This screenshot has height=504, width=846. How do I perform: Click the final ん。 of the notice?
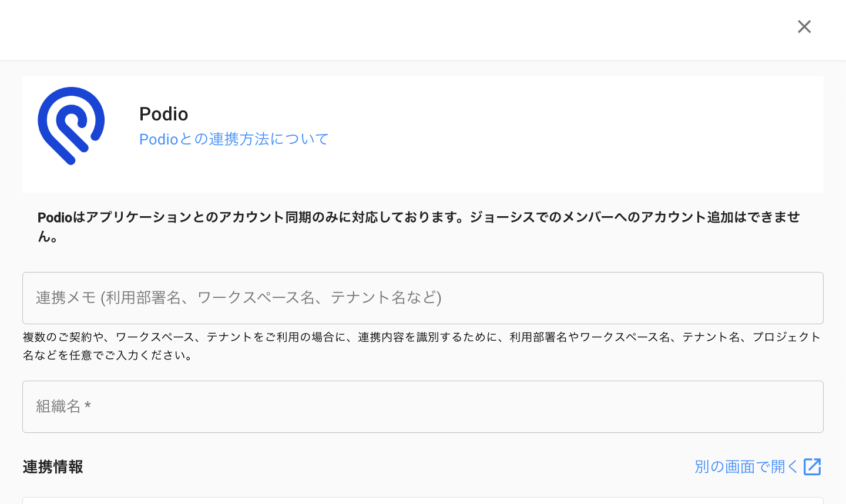pyautogui.click(x=48, y=237)
